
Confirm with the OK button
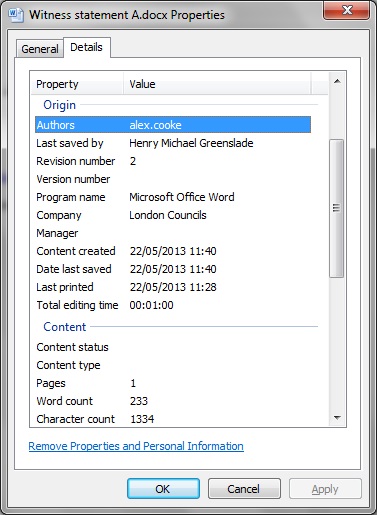pyautogui.click(x=163, y=489)
